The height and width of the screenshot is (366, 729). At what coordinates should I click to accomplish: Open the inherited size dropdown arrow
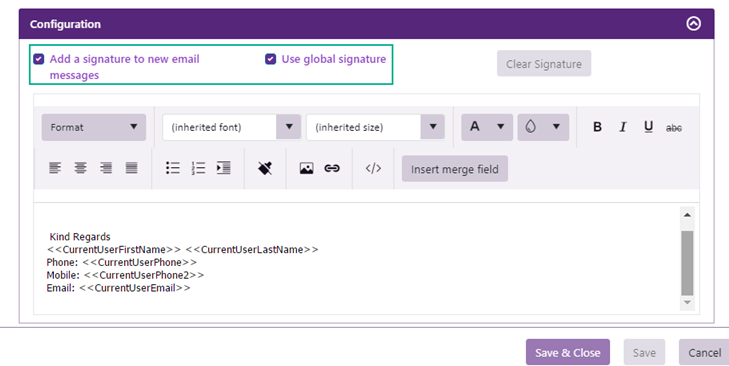click(x=433, y=126)
